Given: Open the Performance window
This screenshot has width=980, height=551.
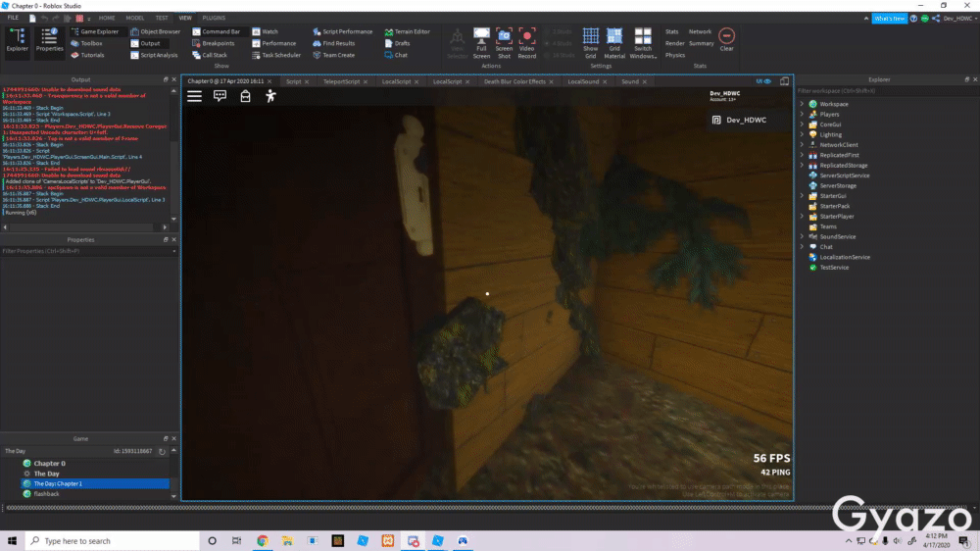Looking at the screenshot, I should 273,43.
